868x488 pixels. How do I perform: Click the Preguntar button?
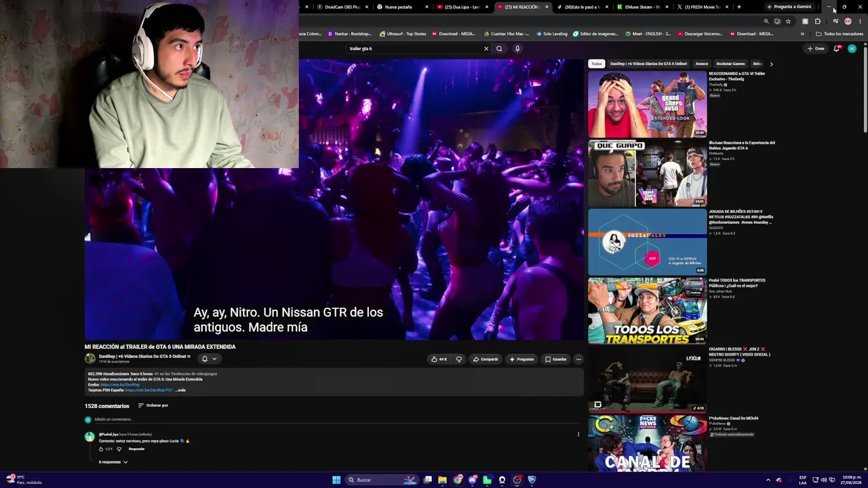click(522, 359)
